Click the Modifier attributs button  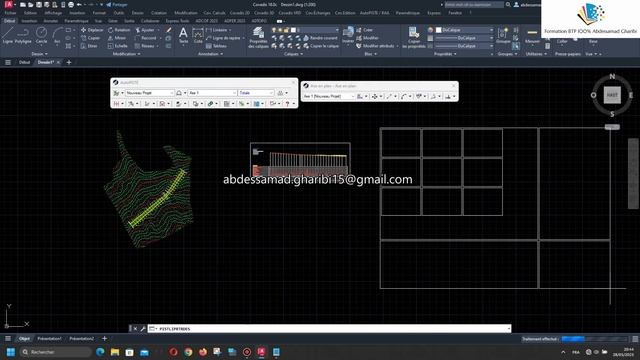pos(375,46)
